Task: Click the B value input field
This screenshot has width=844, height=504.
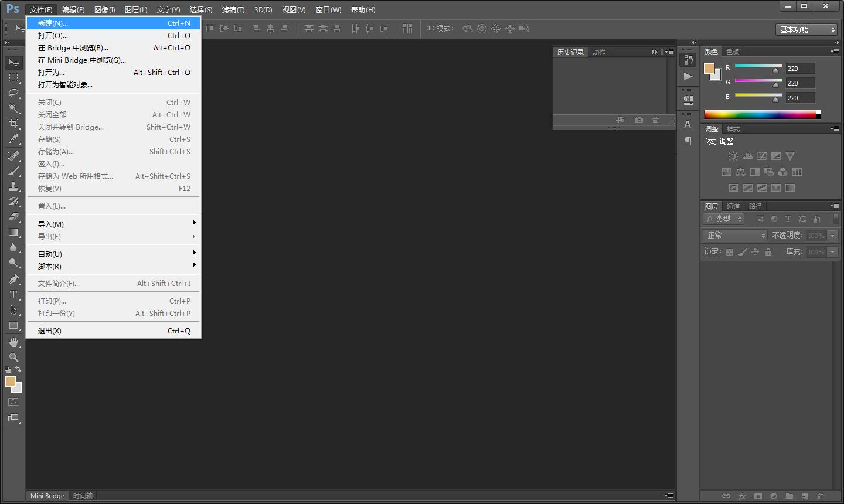Action: (801, 98)
